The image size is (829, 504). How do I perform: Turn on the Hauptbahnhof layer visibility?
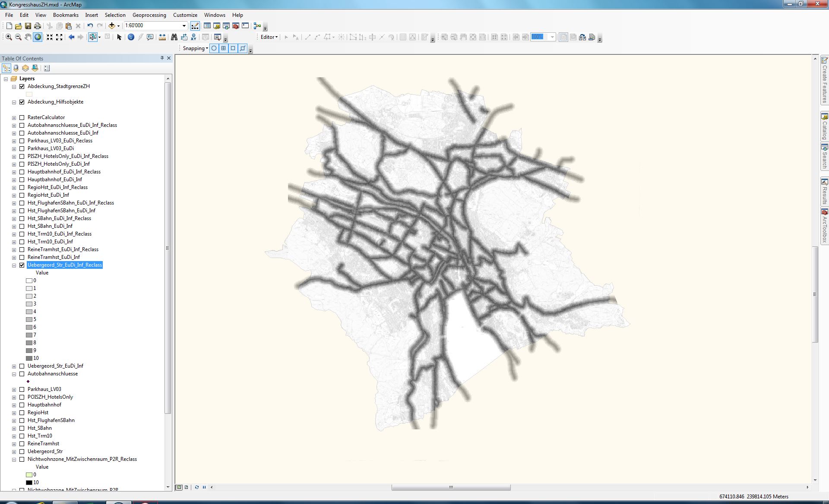click(x=22, y=405)
